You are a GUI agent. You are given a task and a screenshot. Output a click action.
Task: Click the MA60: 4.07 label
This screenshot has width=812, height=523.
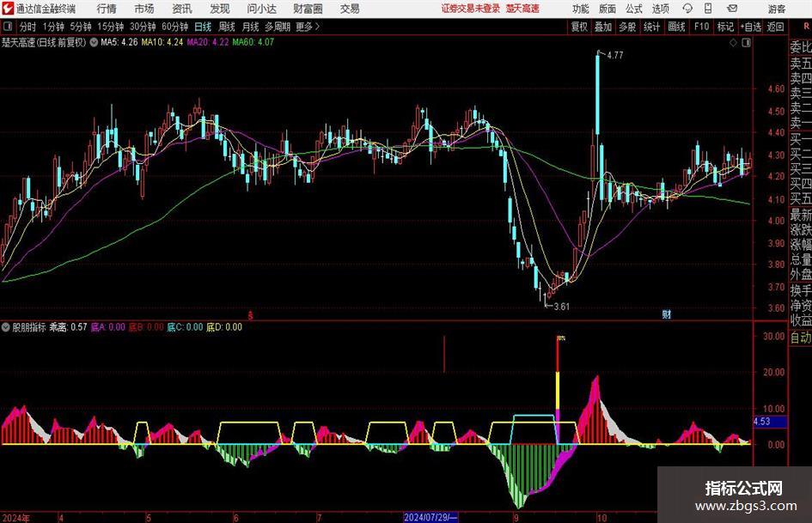tap(253, 42)
